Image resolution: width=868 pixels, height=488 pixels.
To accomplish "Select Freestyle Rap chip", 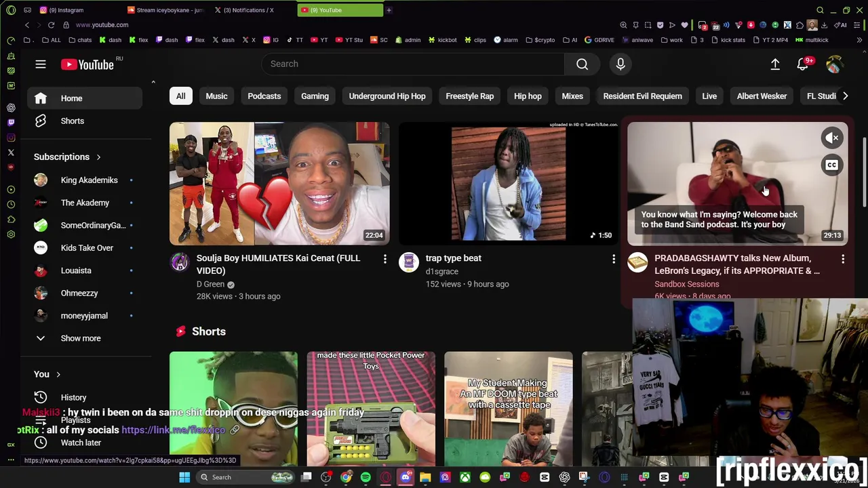I will [x=469, y=96].
